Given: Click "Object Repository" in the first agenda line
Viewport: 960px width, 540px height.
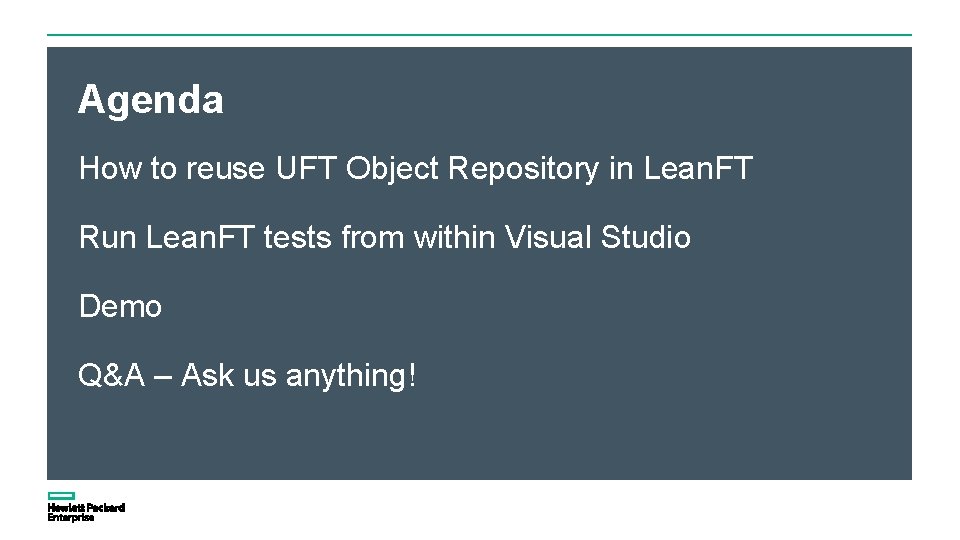Looking at the screenshot, I should (473, 169).
